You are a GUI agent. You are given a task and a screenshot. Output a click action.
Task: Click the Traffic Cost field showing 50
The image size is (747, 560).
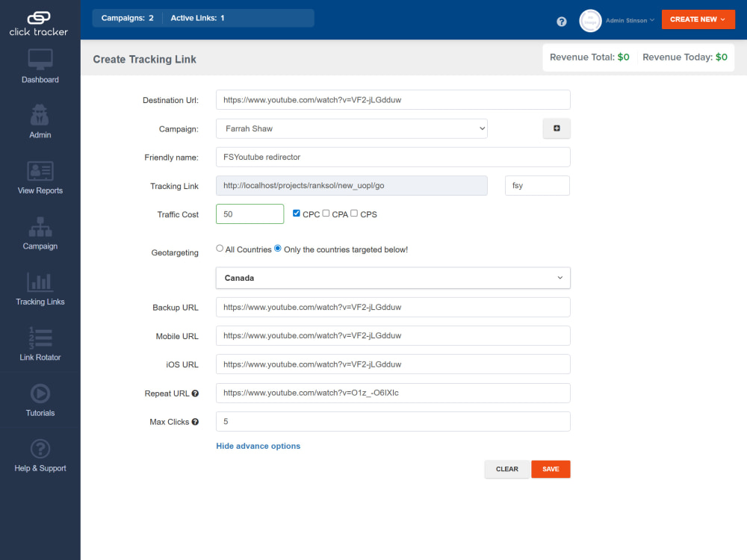click(249, 214)
